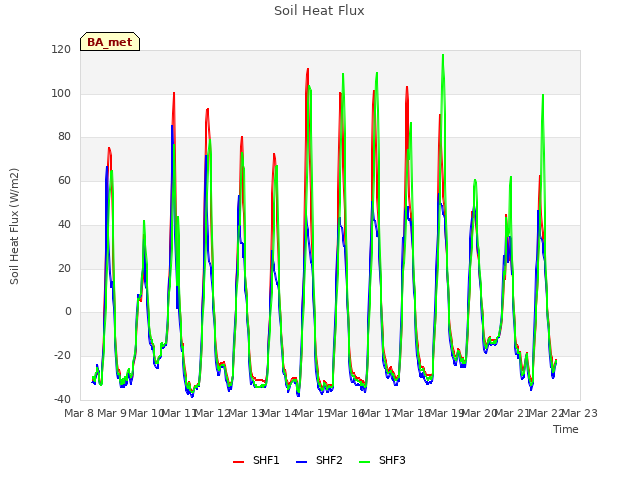The width and height of the screenshot is (640, 480).
Task: Click the y-axis title Soil Heat Flux (W/m2)
Action: [x=14, y=226]
